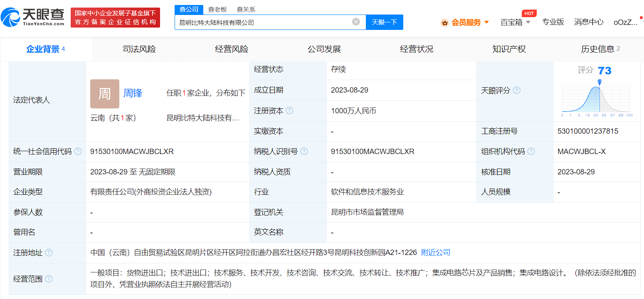
Task: Click the HOT badge above 百宝箱
Action: coord(529,13)
